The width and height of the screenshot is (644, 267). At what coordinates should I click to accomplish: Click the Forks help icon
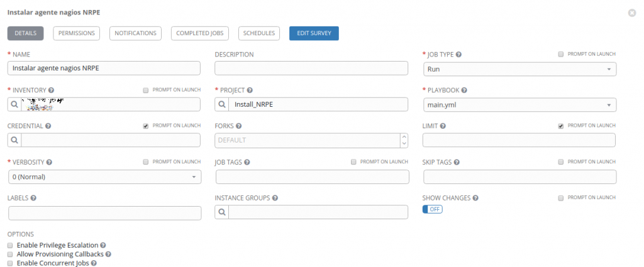click(238, 126)
